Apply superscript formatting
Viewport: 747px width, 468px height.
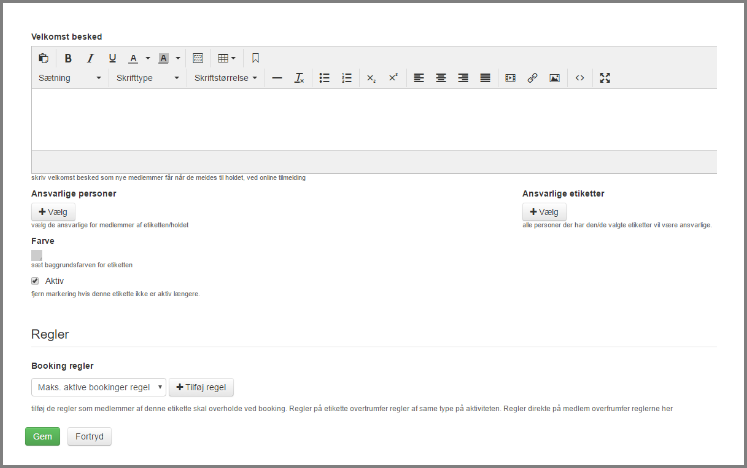(x=393, y=78)
